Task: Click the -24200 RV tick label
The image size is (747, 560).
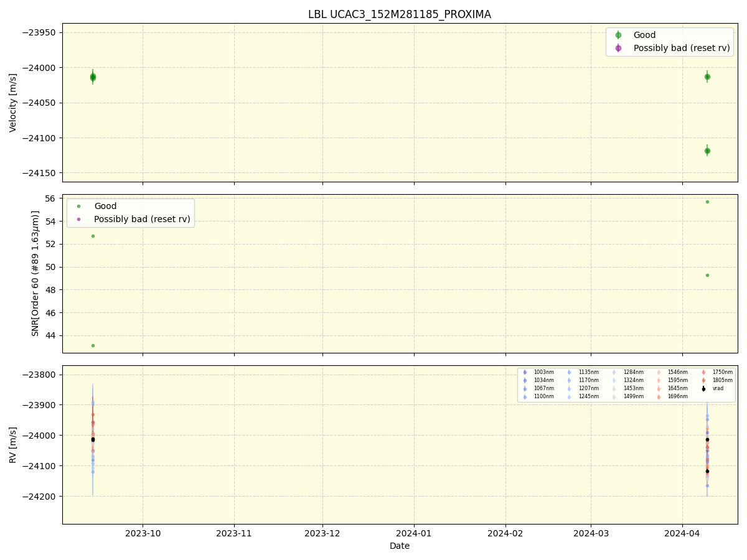Action: (x=40, y=497)
